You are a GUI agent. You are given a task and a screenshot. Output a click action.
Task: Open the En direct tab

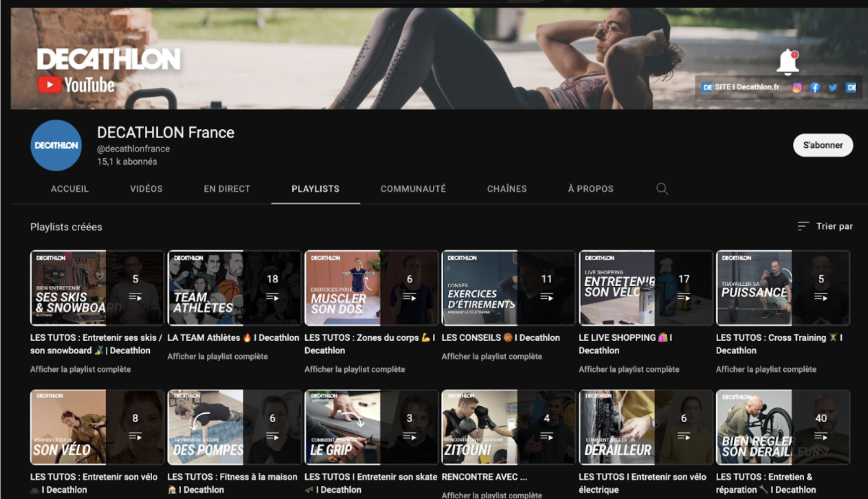click(227, 189)
